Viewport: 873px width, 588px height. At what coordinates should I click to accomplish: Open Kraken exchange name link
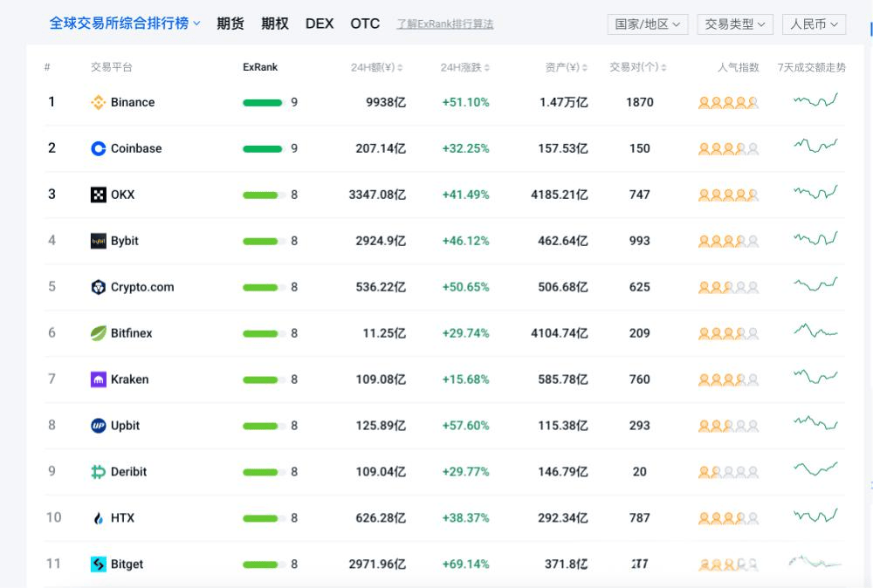tap(130, 379)
